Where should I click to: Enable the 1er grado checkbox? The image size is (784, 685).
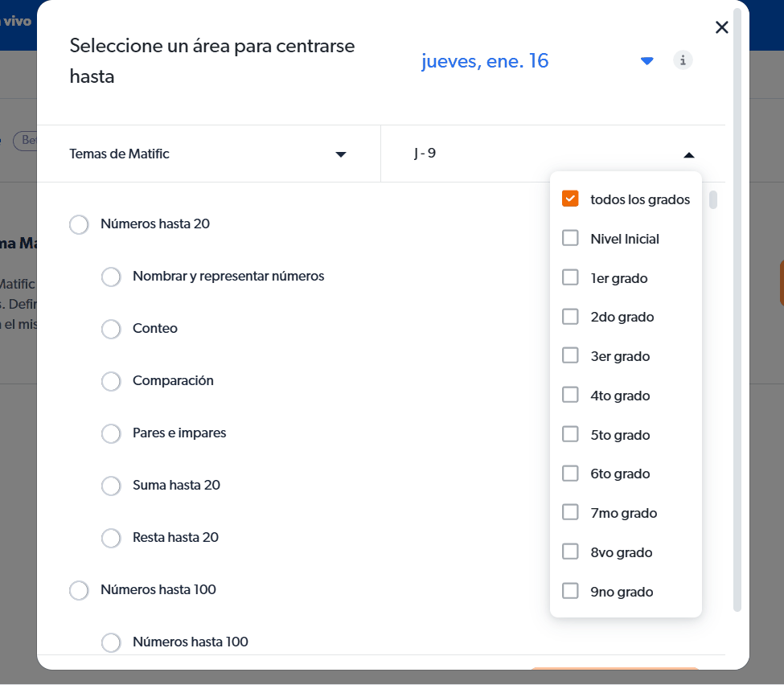coord(570,277)
